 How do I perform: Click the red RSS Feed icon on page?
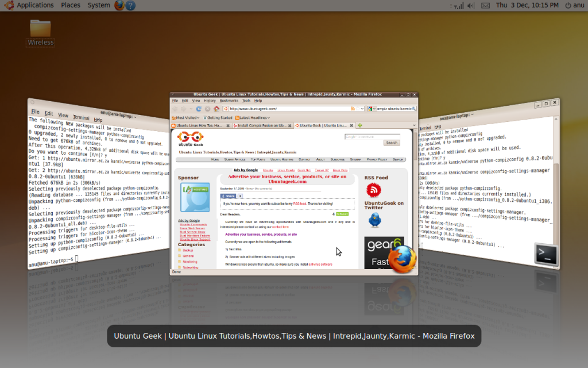373,190
